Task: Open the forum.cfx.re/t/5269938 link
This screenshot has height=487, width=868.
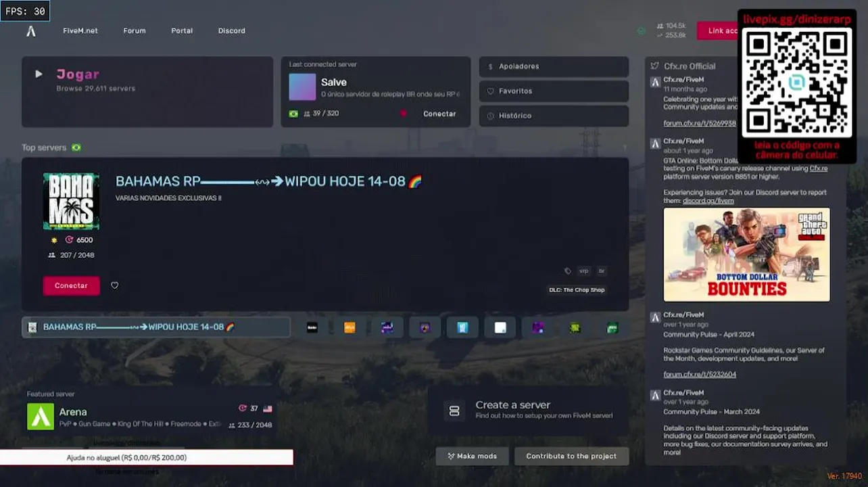Action: click(x=700, y=123)
